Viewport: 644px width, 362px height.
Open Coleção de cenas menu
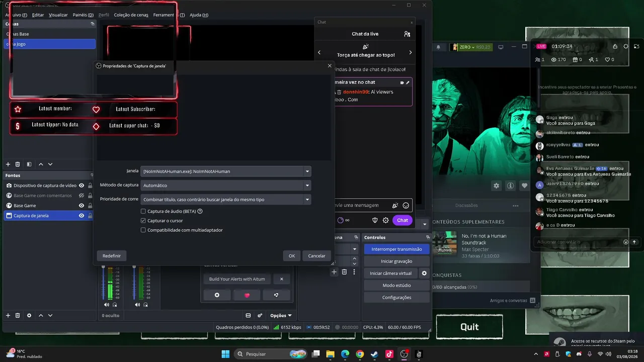(131, 15)
